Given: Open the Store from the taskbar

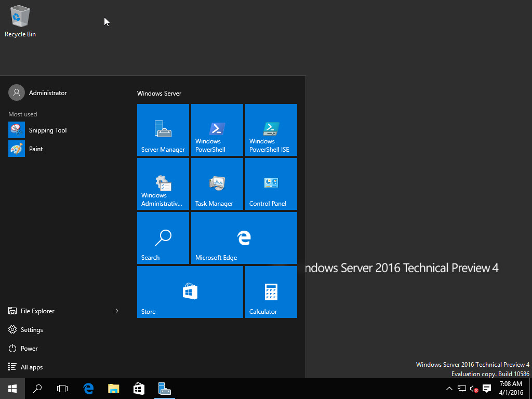Looking at the screenshot, I should click(x=139, y=389).
